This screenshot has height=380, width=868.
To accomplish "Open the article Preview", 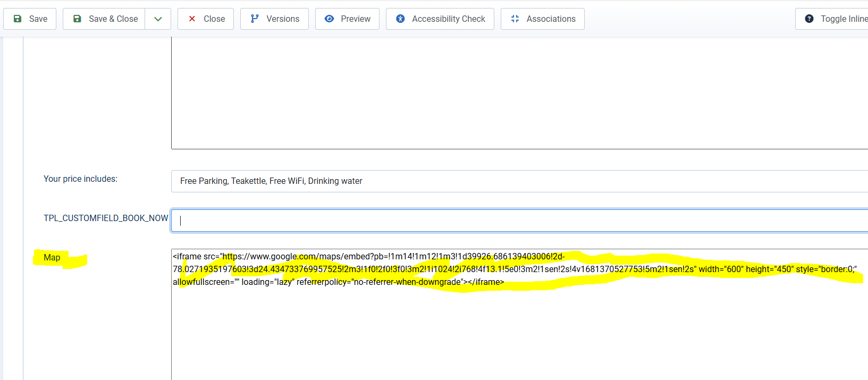I will [x=347, y=19].
